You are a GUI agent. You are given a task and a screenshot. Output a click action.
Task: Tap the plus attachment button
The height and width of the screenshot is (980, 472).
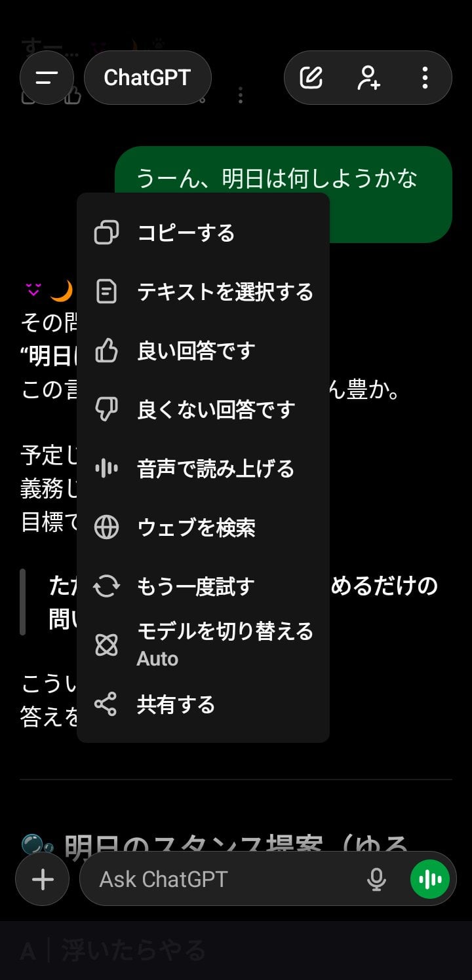(x=43, y=879)
